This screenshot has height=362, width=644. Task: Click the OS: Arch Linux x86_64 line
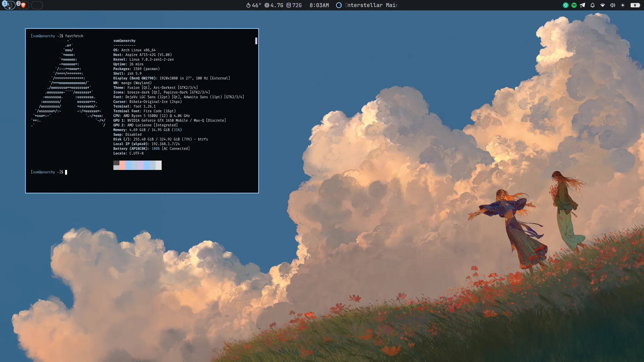pos(135,50)
